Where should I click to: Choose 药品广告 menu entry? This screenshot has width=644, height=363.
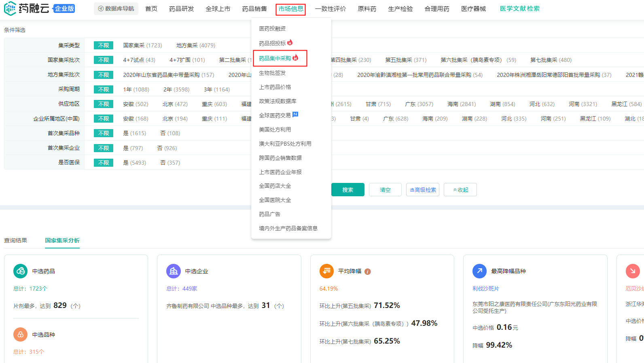pyautogui.click(x=270, y=214)
